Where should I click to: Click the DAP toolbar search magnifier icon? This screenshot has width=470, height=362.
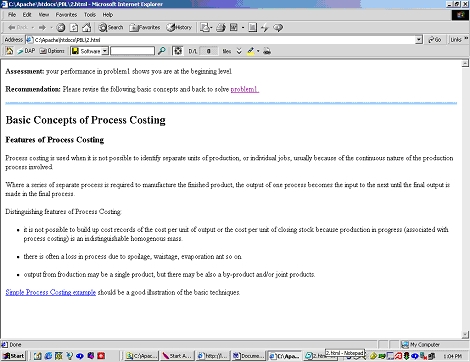pyautogui.click(x=162, y=51)
